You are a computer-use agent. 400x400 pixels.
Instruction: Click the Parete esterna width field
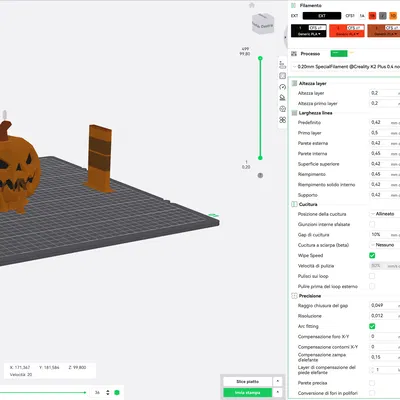(385, 143)
